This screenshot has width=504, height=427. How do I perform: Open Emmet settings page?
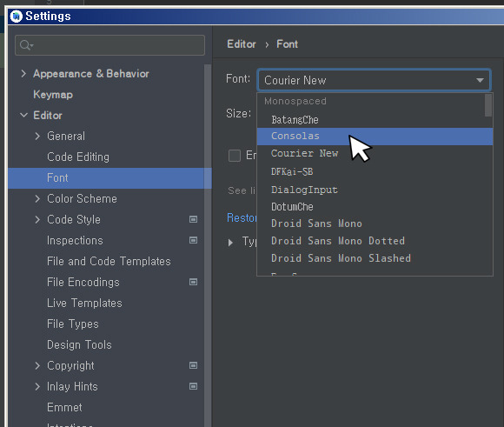[64, 407]
